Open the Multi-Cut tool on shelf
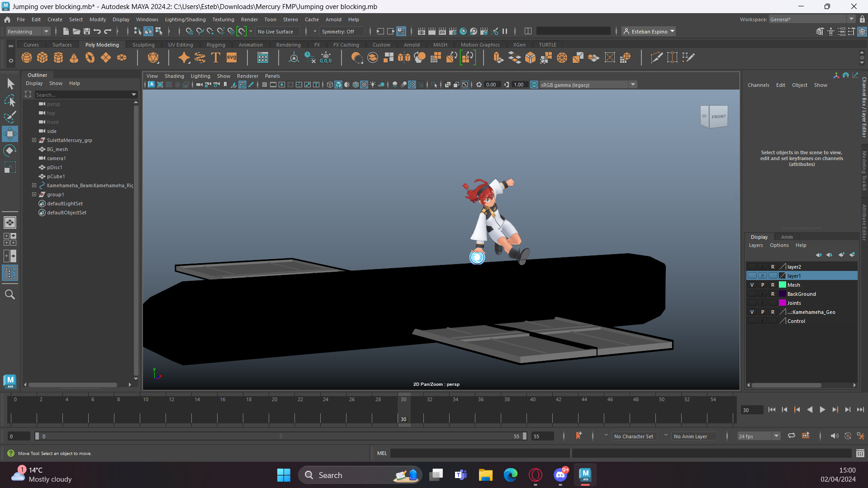Image resolution: width=868 pixels, height=488 pixels. 656,57
